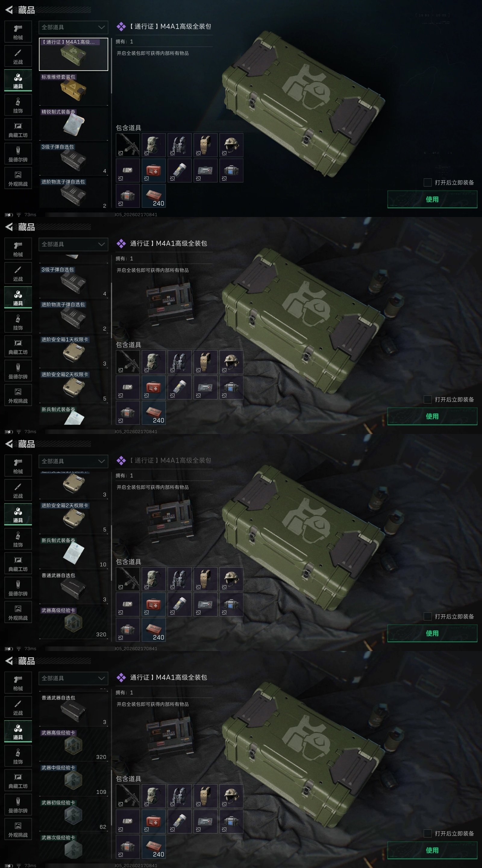Switch to 道具 tab beside the 标准维修套装包 entry

[18, 80]
